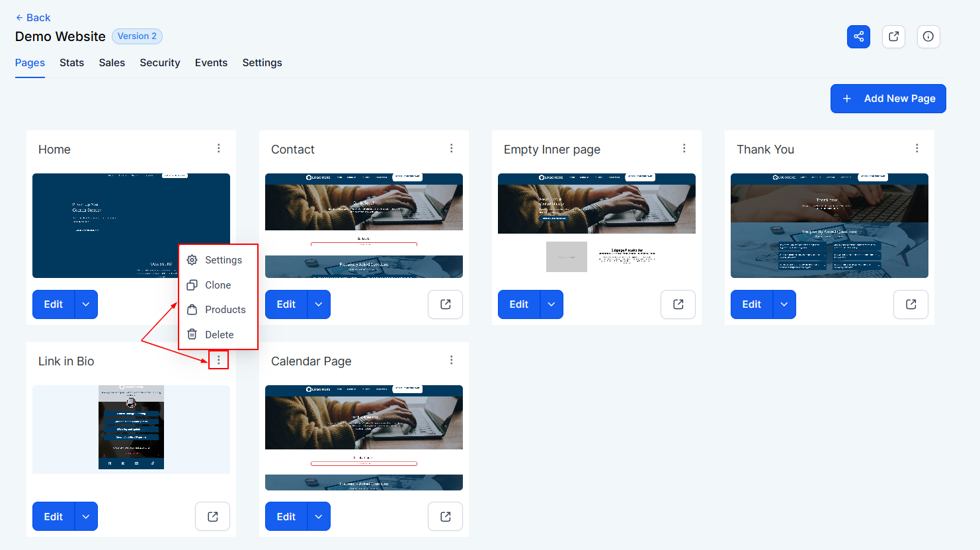Switch to the Events tab
The image size is (980, 550).
point(211,63)
